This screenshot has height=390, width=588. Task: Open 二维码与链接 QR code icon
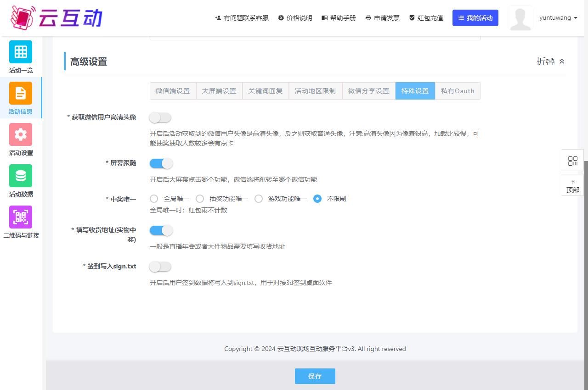pyautogui.click(x=21, y=217)
